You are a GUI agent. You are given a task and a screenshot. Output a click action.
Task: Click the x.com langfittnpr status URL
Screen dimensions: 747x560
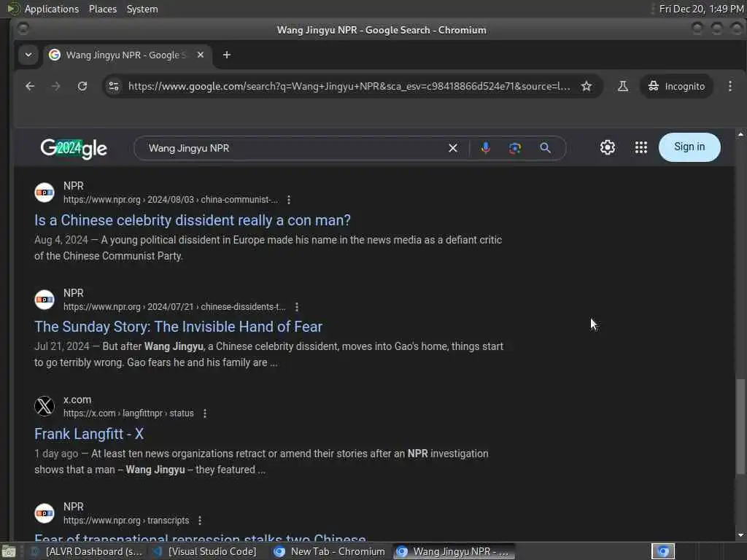click(128, 413)
